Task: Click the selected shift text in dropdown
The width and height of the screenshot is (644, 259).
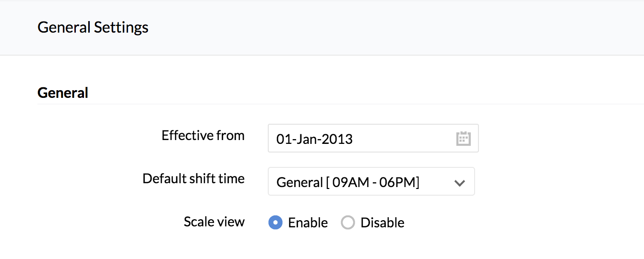Action: (x=348, y=182)
